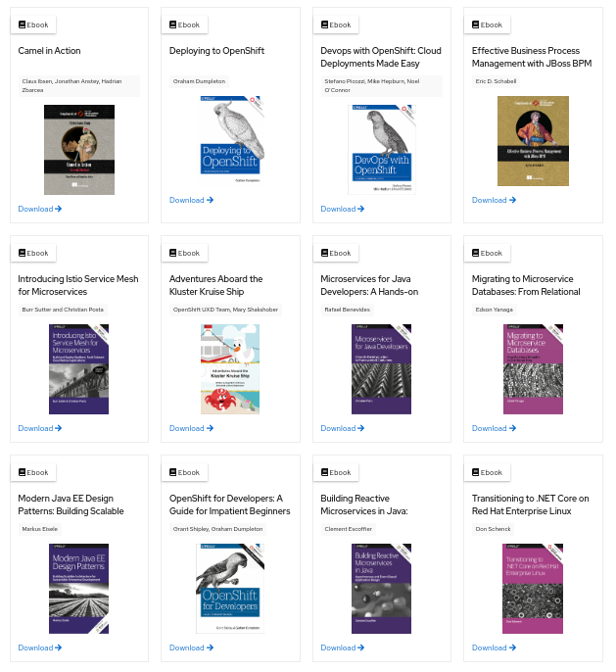Download Microservices for Java Developers ebook

point(338,428)
